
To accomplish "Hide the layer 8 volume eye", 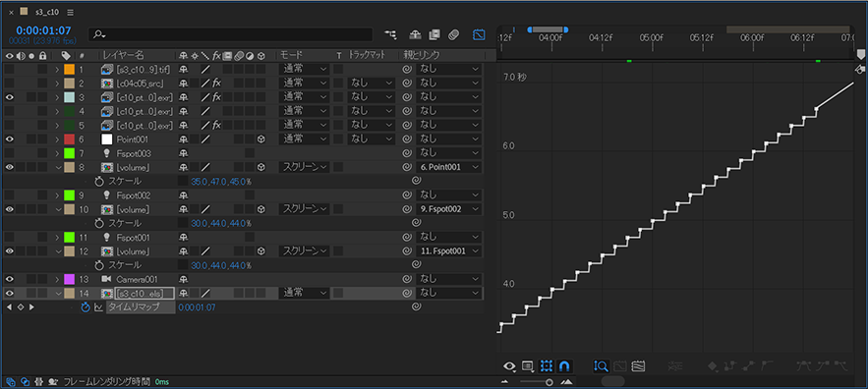I will click(x=10, y=167).
